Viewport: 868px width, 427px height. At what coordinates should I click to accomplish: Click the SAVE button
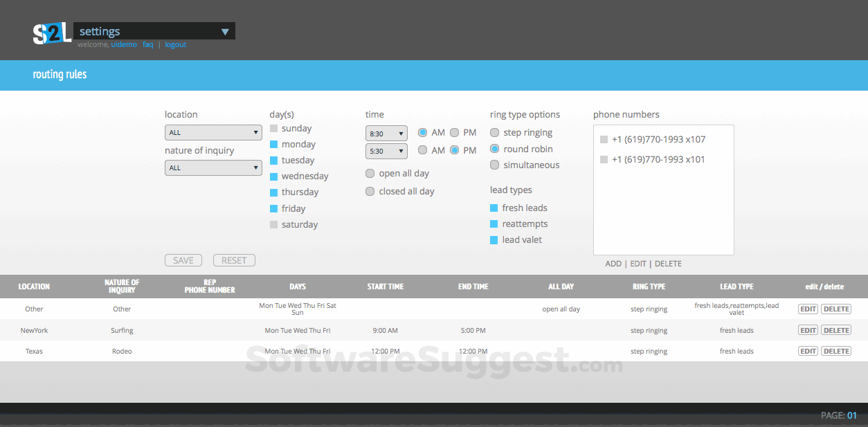tap(183, 260)
